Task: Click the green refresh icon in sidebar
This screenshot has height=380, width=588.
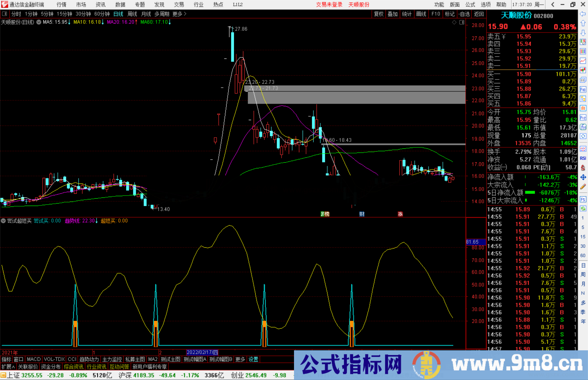Action: [x=583, y=209]
